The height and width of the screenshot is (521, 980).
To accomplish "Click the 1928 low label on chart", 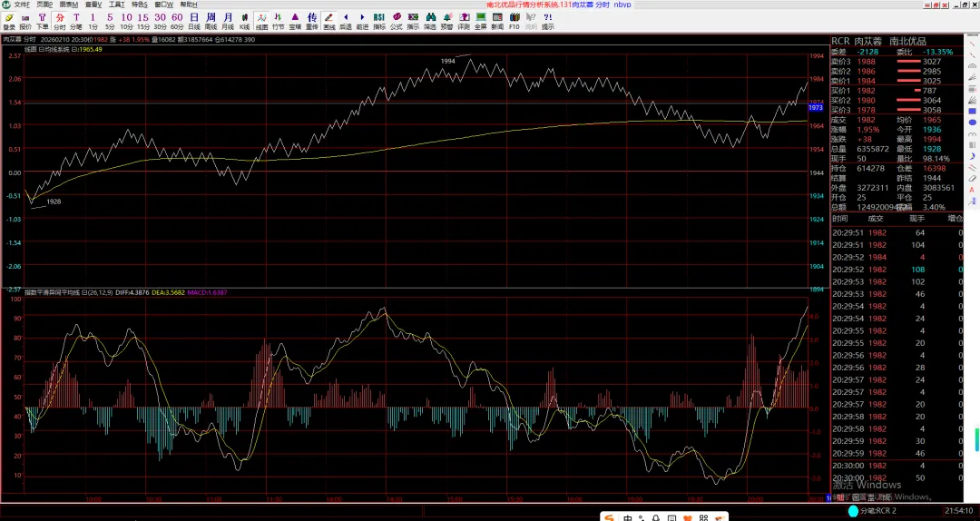I will click(54, 202).
